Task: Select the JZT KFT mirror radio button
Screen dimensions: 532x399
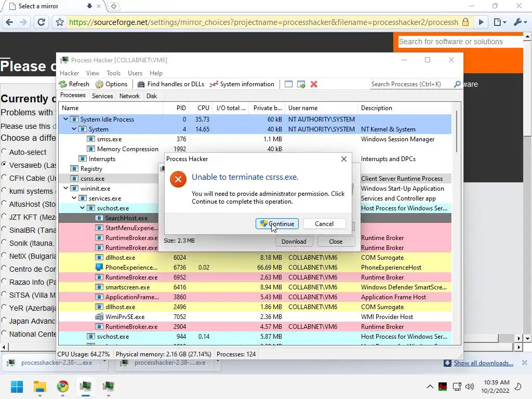Action: (x=4, y=216)
